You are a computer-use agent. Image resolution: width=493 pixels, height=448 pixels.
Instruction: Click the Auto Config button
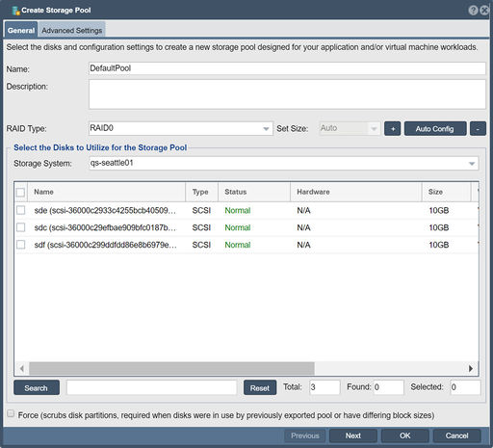435,129
